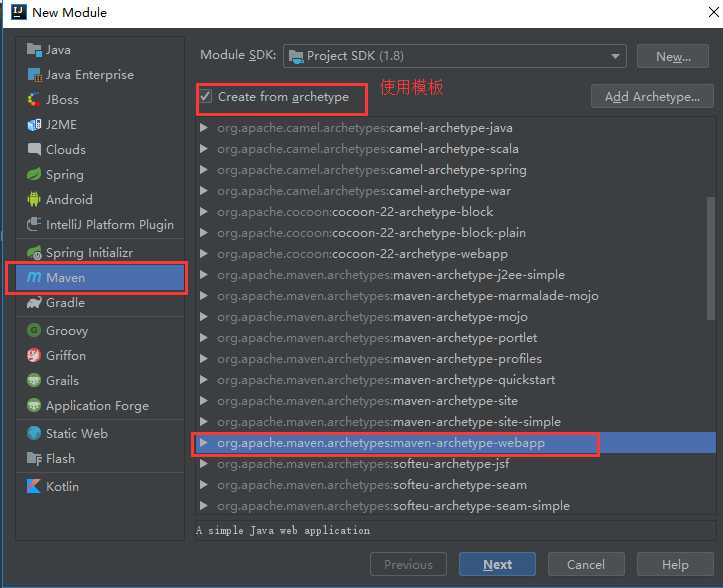This screenshot has height=588, width=723.
Task: Click the Application Forge icon
Action: [34, 405]
